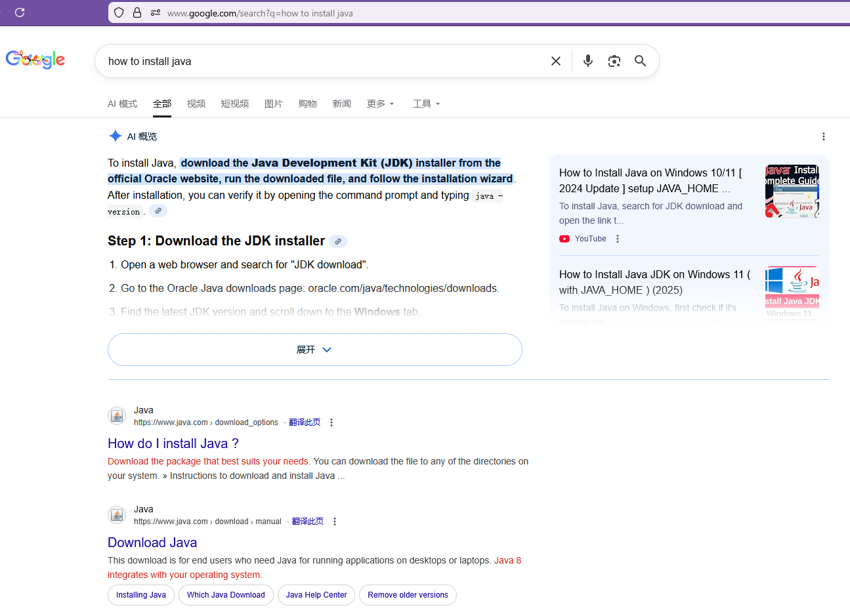Open Google Lens image search camera icon
The width and height of the screenshot is (850, 616).
pos(614,61)
